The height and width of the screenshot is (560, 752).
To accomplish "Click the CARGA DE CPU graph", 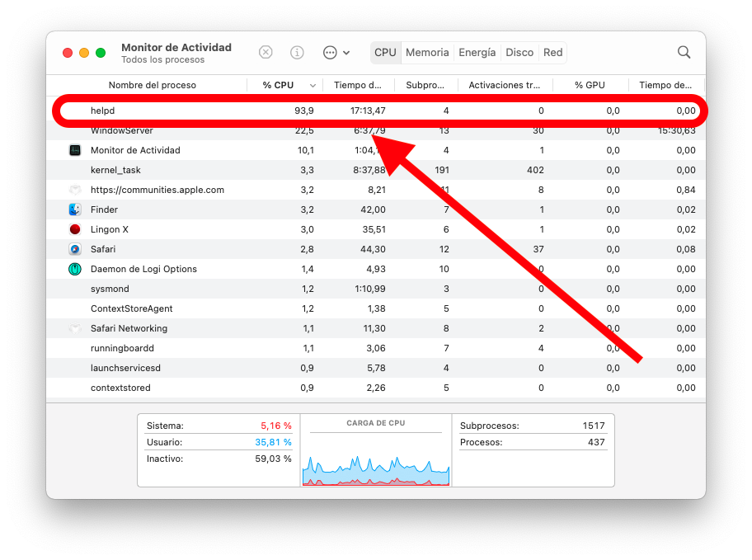I will [376, 469].
